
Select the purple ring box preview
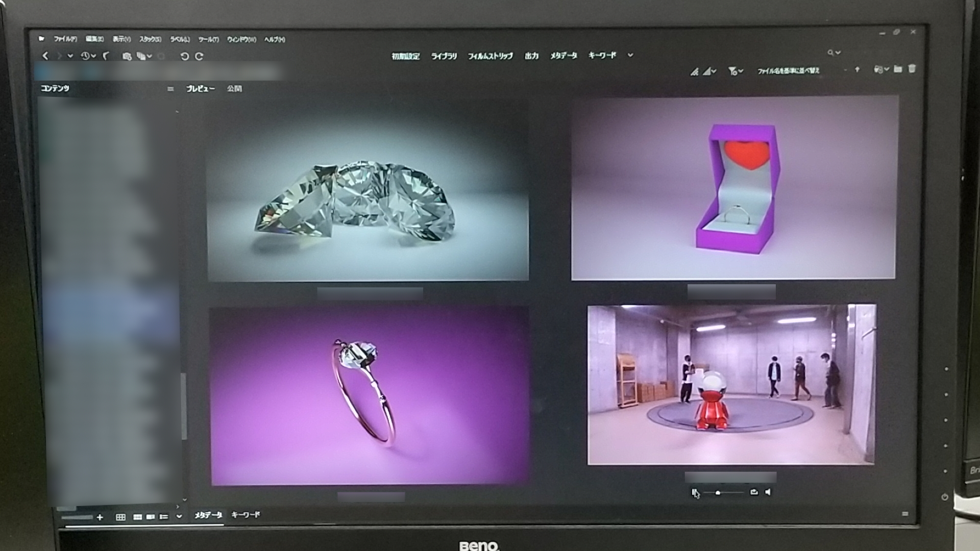pos(733,187)
